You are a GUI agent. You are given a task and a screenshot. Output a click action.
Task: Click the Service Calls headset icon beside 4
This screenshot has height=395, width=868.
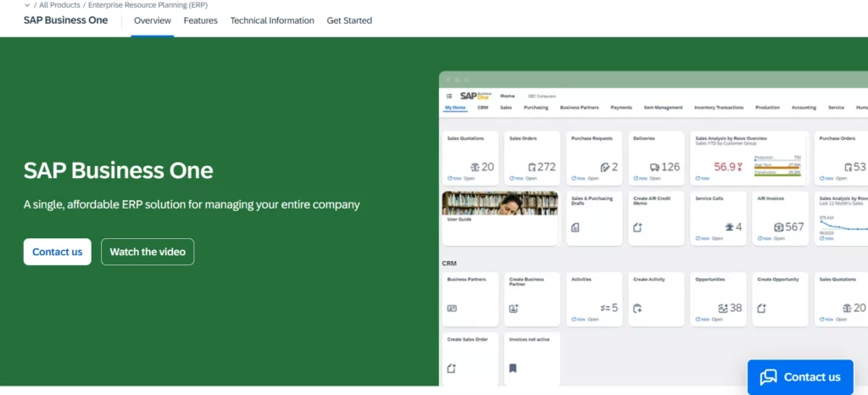pos(729,227)
